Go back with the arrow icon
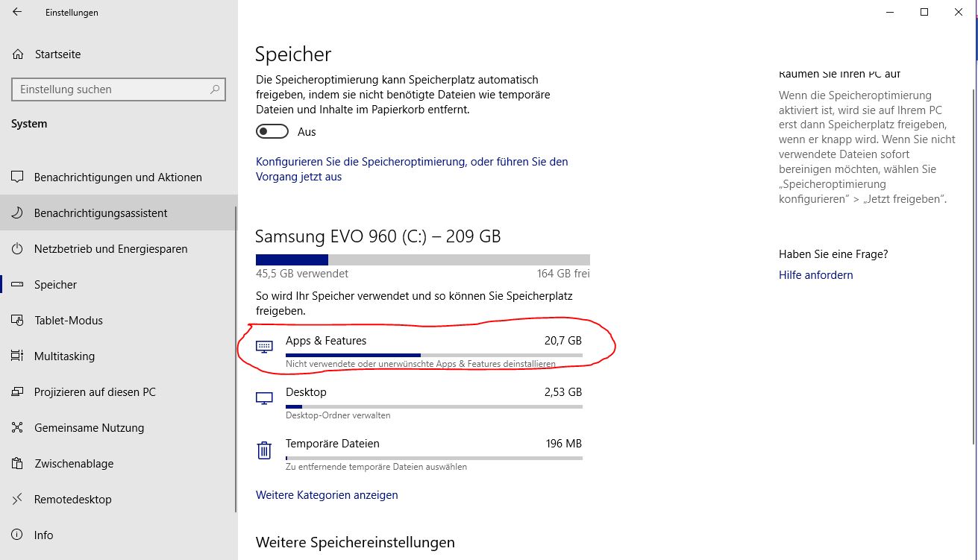 pyautogui.click(x=17, y=12)
